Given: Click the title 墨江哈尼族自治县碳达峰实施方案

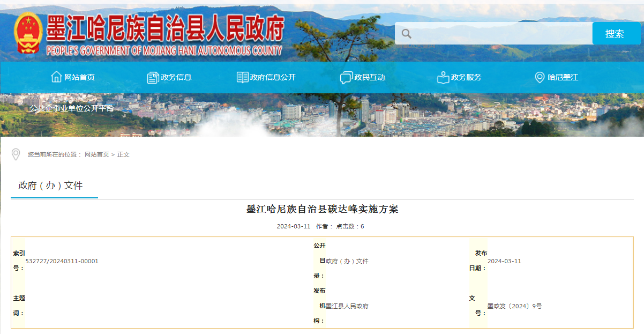Looking at the screenshot, I should tap(322, 209).
